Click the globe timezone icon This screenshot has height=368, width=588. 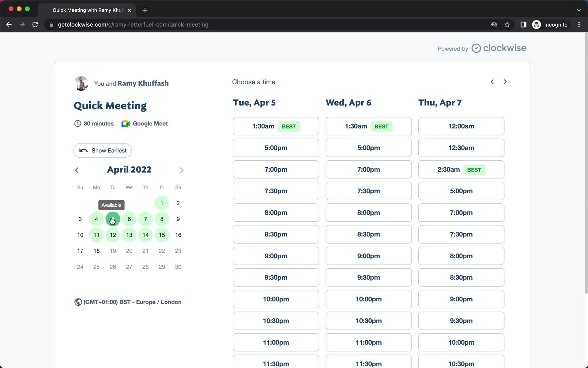[x=78, y=302]
